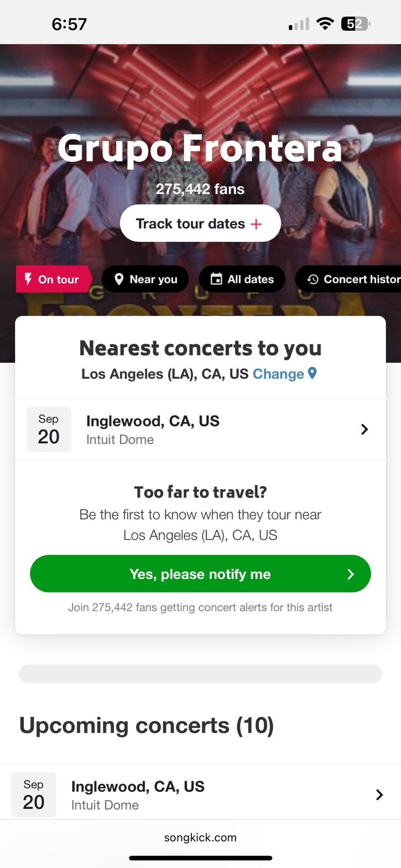Tap the blue location pin beside Change
This screenshot has width=401, height=868.
pyautogui.click(x=312, y=373)
